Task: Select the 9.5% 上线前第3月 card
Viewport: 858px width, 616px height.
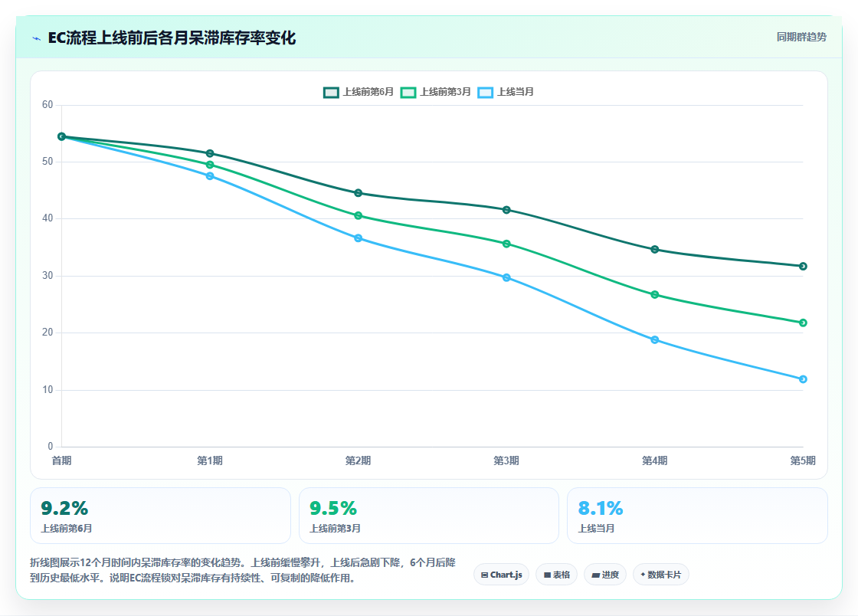Action: (x=429, y=516)
